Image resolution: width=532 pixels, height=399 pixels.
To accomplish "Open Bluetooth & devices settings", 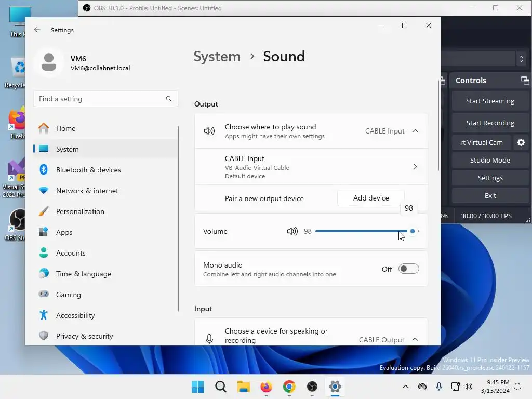I will 106,170.
